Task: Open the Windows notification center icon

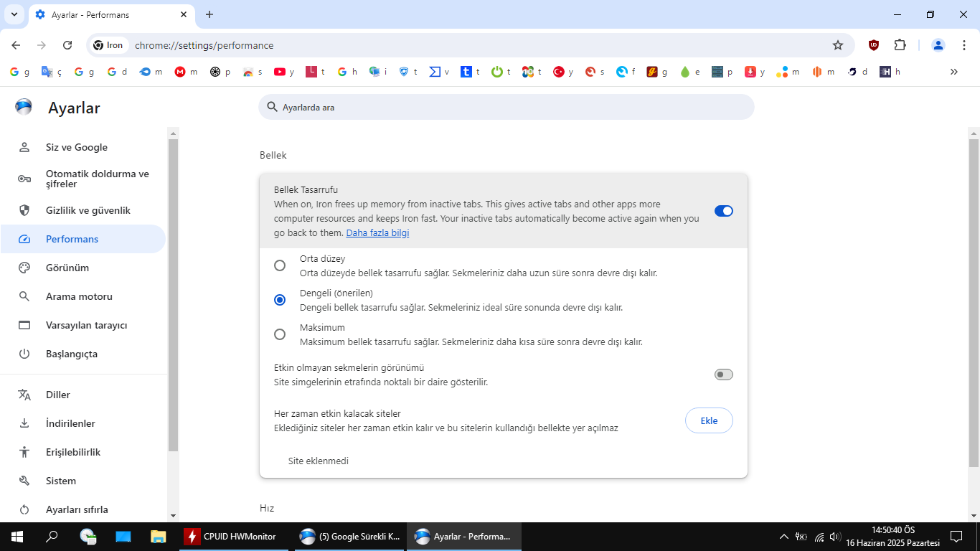Action: [x=956, y=537]
